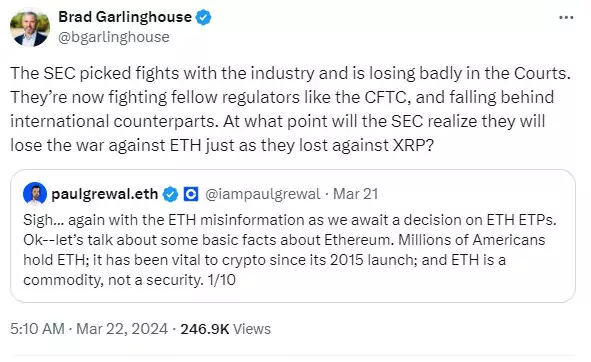Viewport: 591px width, 362px height.
Task: Click the main tweet text about the SEC
Action: pos(290,109)
